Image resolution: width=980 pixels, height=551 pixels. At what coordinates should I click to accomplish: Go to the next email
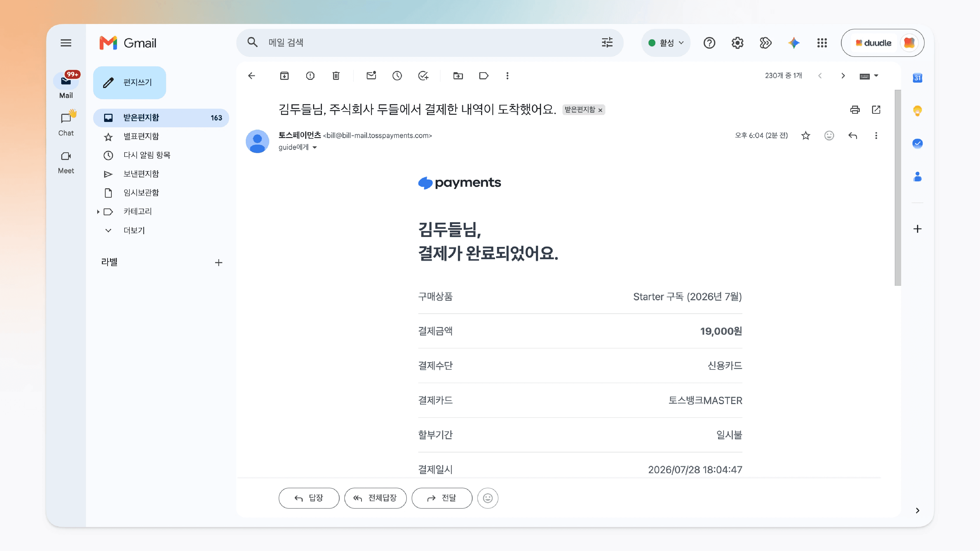click(843, 76)
